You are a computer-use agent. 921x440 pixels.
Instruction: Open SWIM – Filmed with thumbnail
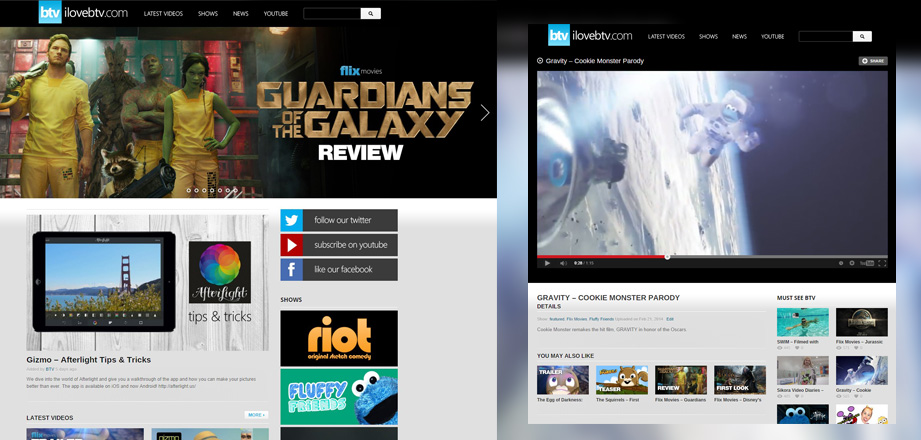click(x=803, y=323)
